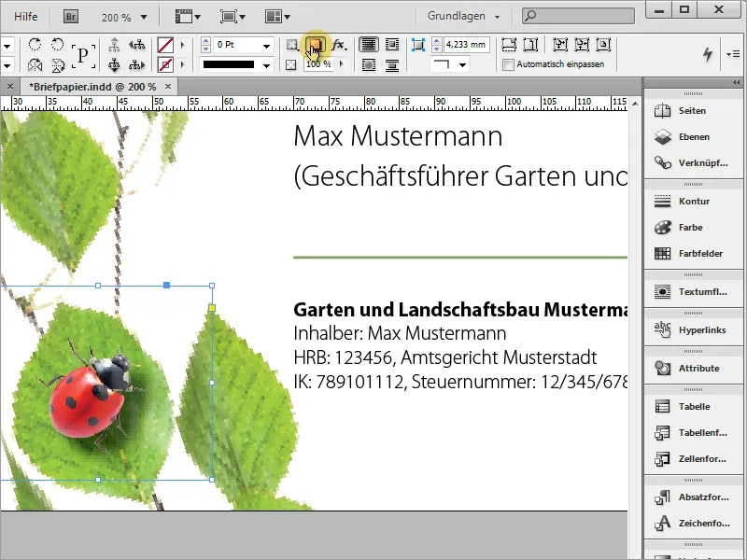
Task: Select wrap around object shape icon
Action: 368,64
